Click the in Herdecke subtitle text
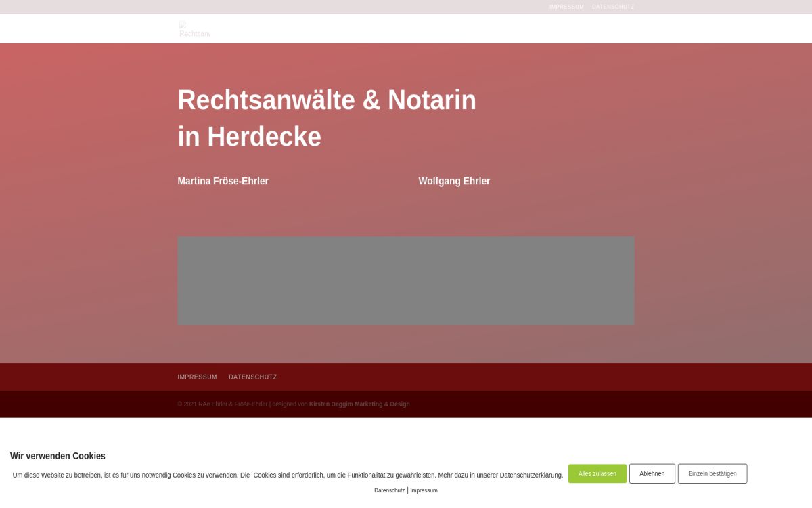The image size is (812, 508). [x=249, y=136]
